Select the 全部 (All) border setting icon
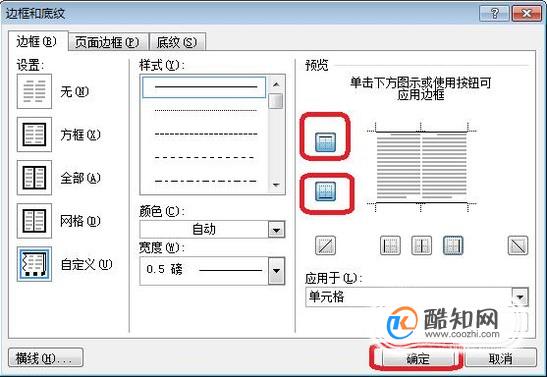The image size is (547, 377). tap(34, 178)
